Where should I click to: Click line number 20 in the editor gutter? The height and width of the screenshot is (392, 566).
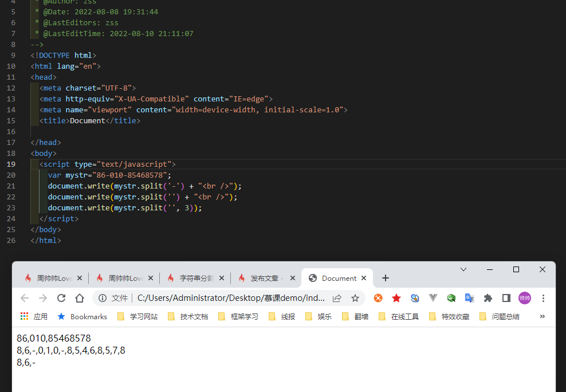(x=11, y=175)
